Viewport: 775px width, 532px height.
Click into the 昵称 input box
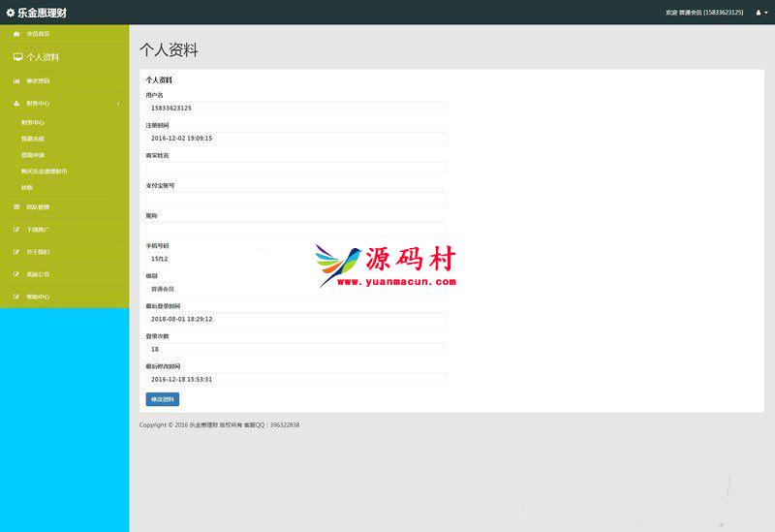coord(295,228)
